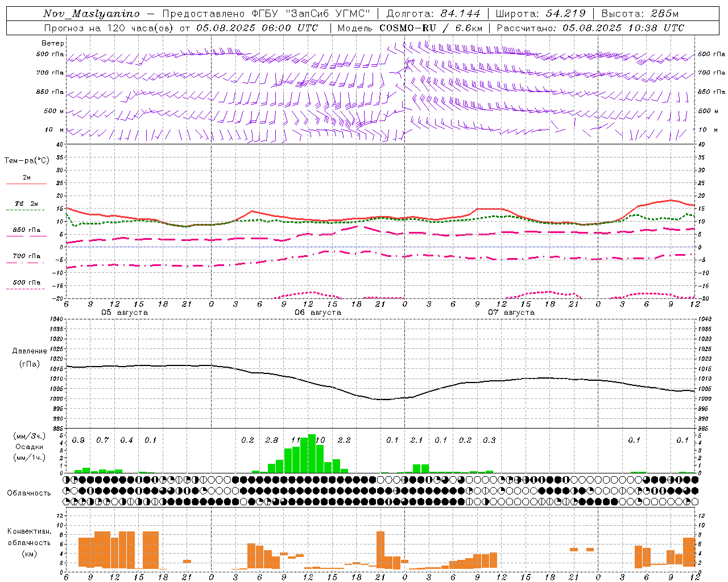Click the calculation time 10:38 UTC
Screen dimensions: 728x582
click(x=655, y=28)
